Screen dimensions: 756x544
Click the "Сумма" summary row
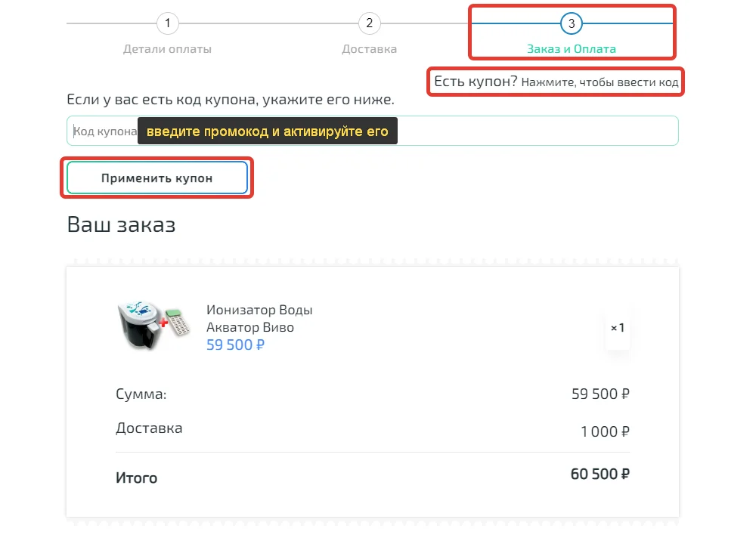(136, 394)
